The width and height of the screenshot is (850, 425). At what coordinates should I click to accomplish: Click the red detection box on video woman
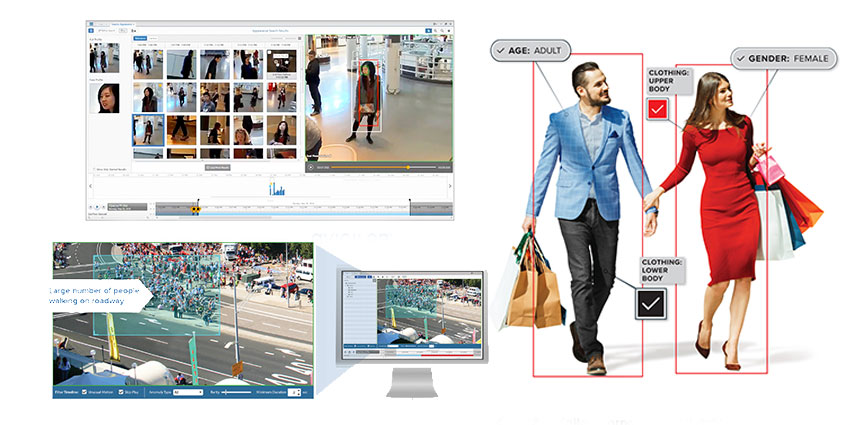(x=369, y=93)
